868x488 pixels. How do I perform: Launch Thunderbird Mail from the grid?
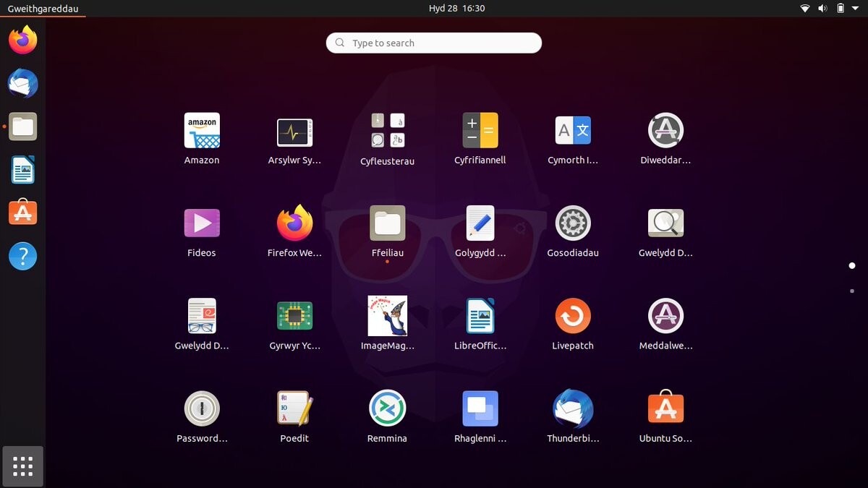point(573,408)
